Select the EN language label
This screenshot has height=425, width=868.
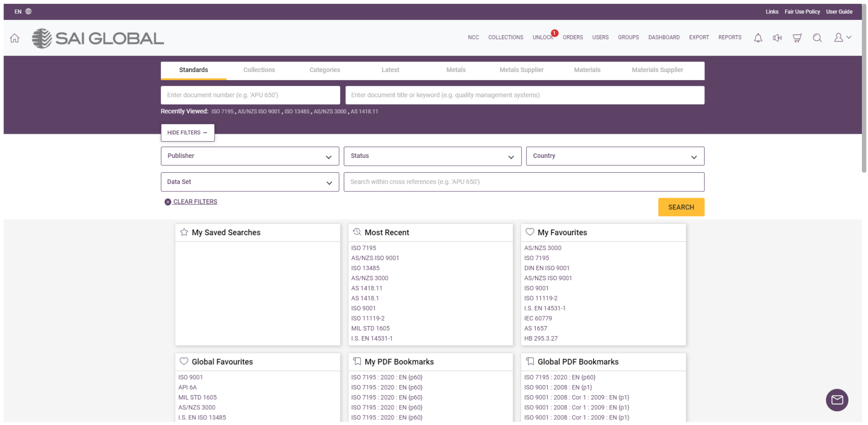pyautogui.click(x=18, y=12)
